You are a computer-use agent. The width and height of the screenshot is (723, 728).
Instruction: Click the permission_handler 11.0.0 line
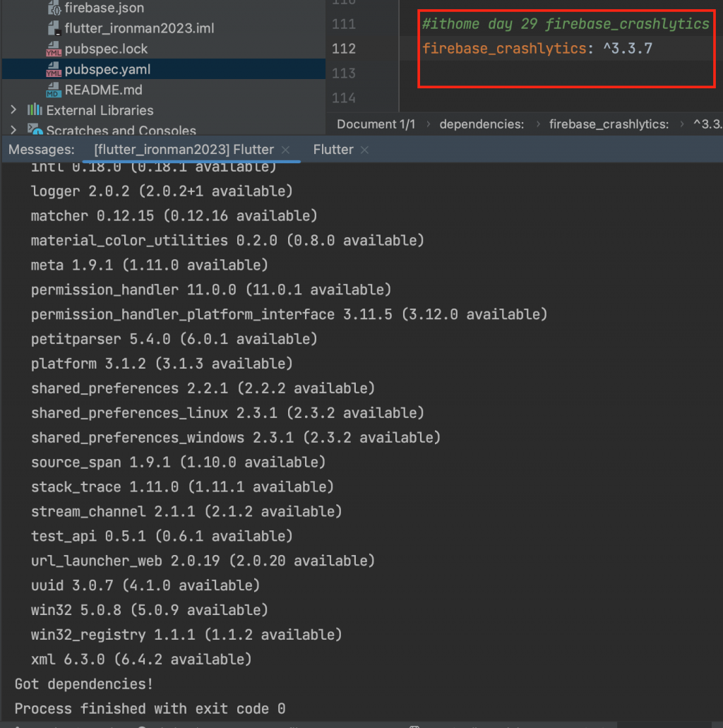[x=211, y=290]
